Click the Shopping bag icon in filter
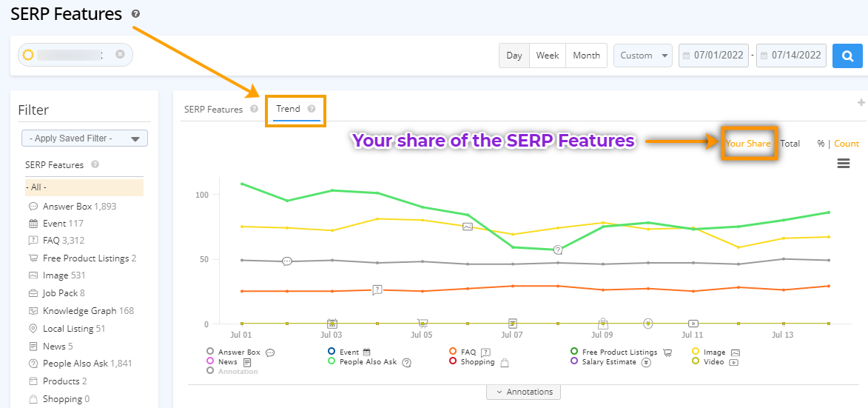This screenshot has width=868, height=408. (33, 398)
